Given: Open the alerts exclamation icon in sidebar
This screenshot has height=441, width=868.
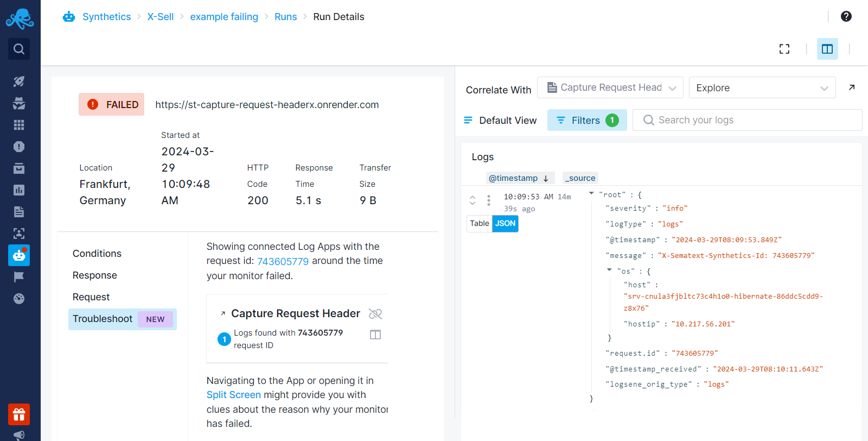Looking at the screenshot, I should pyautogui.click(x=19, y=147).
